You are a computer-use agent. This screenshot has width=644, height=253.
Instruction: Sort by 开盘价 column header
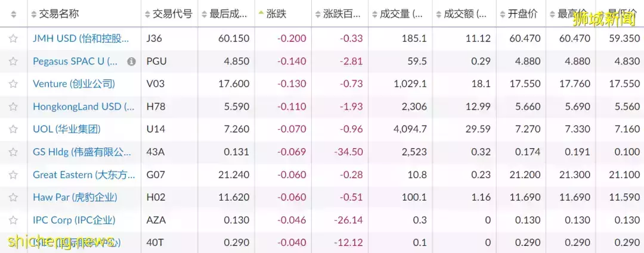click(x=519, y=14)
